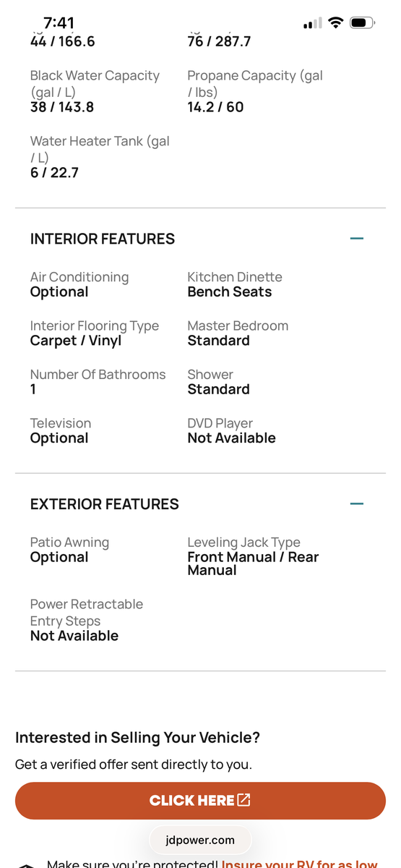Select the Kitchen Dinette Bench Seats entry
Image resolution: width=401 pixels, height=868 pixels.
[x=235, y=284]
